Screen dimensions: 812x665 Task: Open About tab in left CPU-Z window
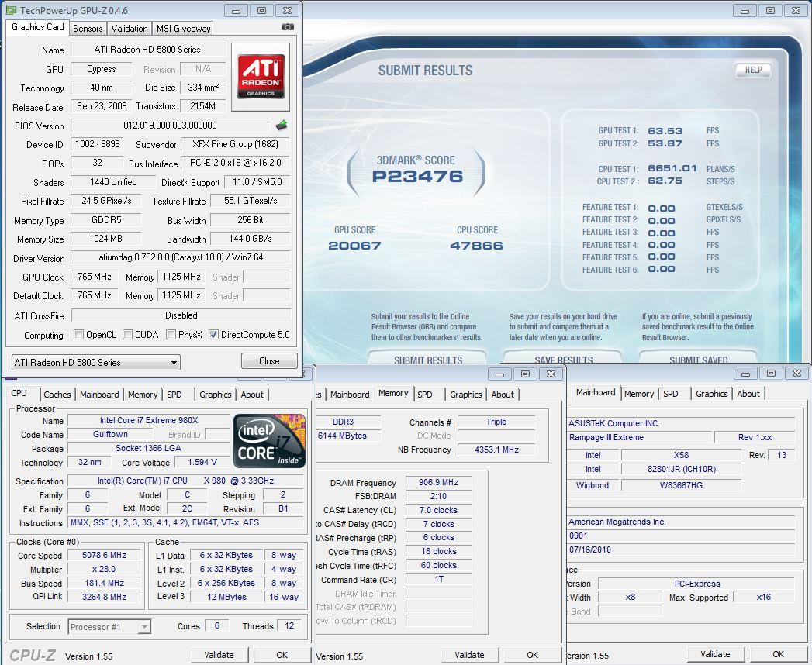[x=252, y=395]
